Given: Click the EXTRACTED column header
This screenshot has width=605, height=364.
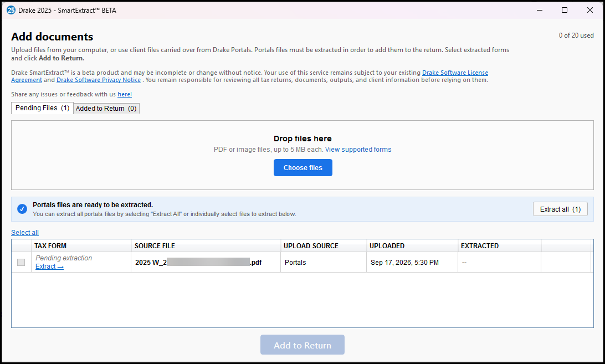Looking at the screenshot, I should 499,246.
